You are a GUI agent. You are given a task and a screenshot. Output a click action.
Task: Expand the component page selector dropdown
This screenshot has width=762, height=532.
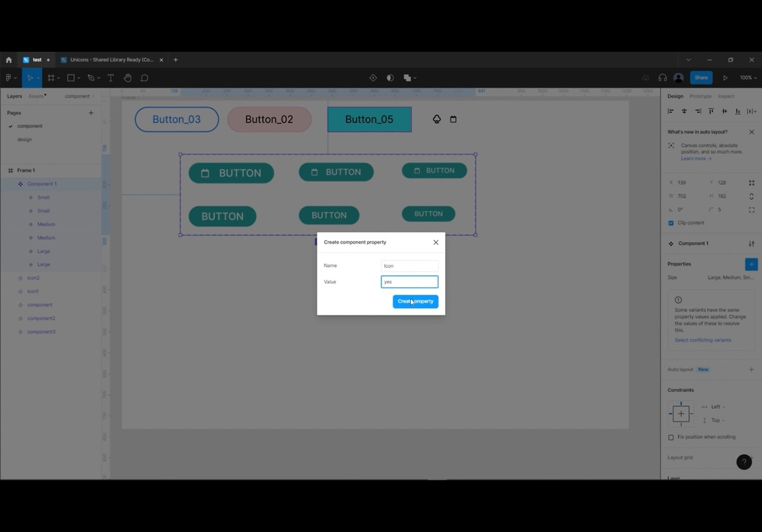[x=80, y=96]
